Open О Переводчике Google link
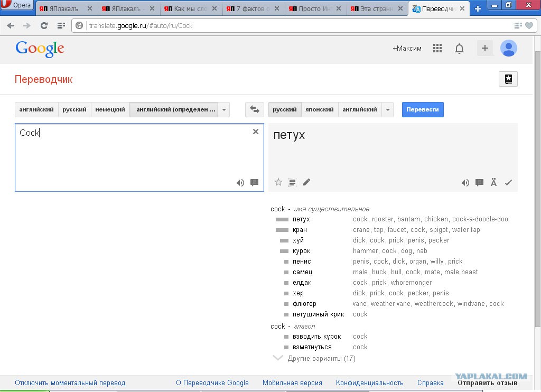 [x=212, y=382]
